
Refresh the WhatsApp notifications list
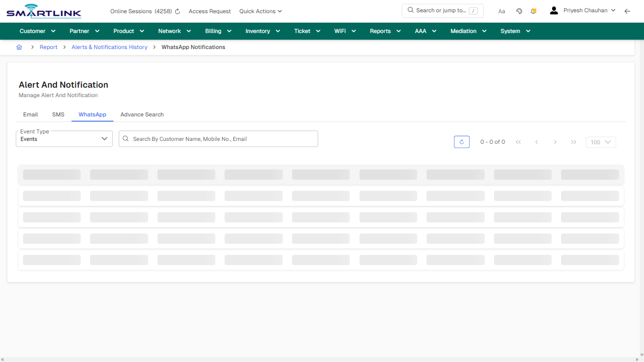click(x=462, y=141)
